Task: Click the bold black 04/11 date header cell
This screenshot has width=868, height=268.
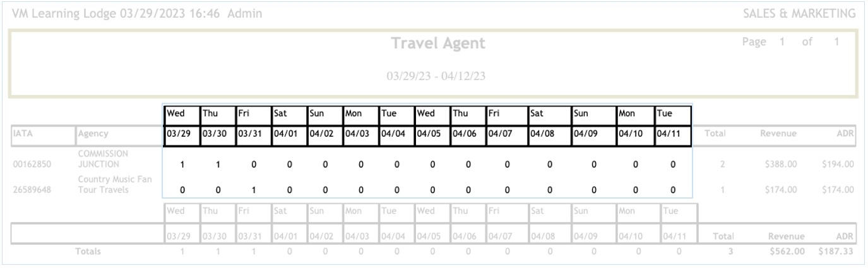Action: [672, 134]
